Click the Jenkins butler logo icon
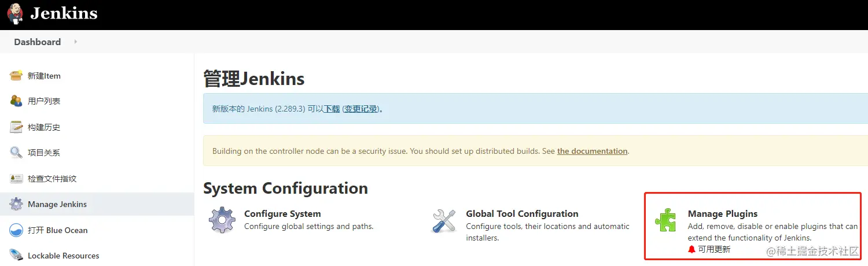Image resolution: width=868 pixels, height=266 pixels. [16, 13]
